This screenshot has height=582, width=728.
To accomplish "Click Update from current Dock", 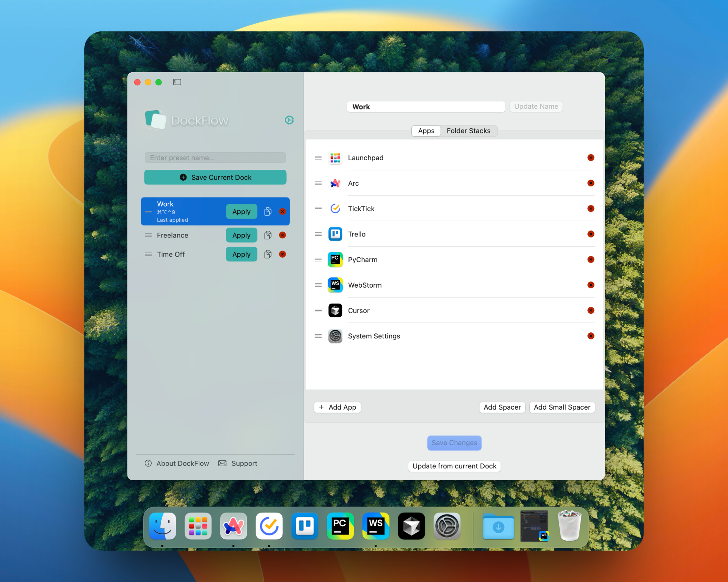I will pos(454,466).
